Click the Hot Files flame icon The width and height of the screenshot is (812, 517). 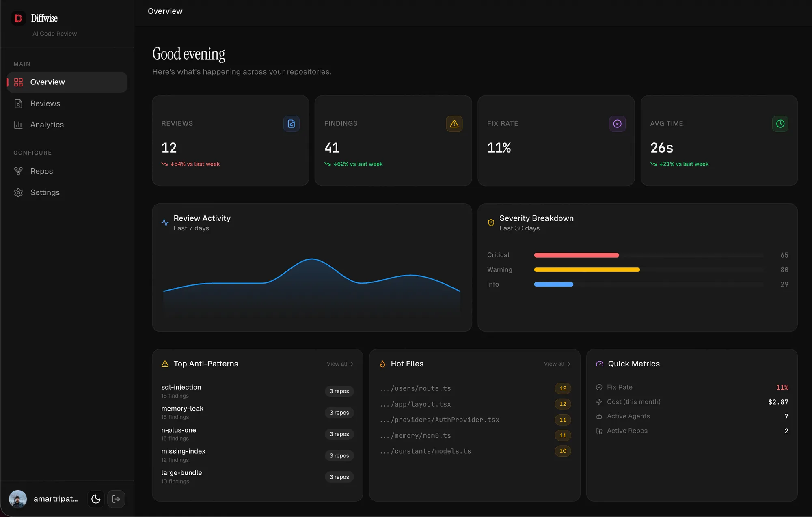[382, 364]
